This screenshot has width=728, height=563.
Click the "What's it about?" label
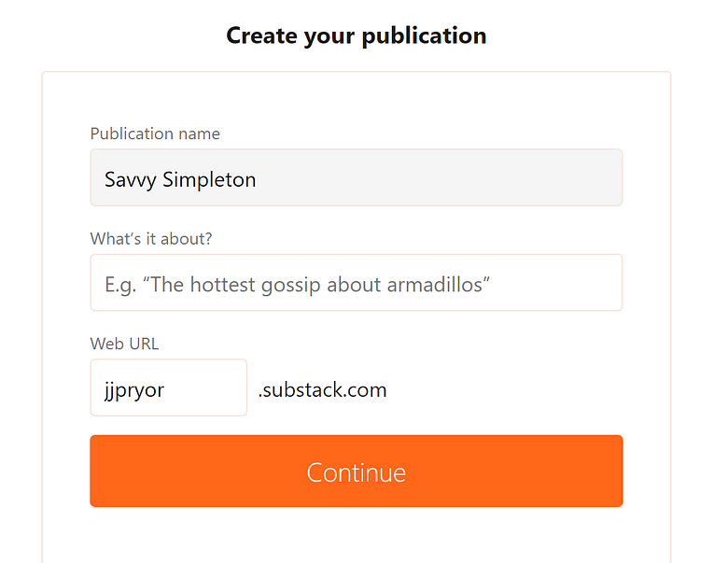[151, 239]
